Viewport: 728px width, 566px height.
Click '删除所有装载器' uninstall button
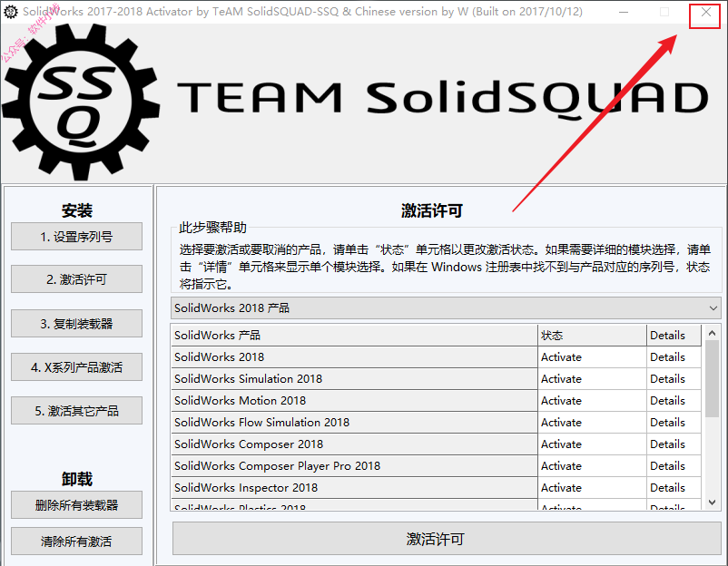[76, 504]
